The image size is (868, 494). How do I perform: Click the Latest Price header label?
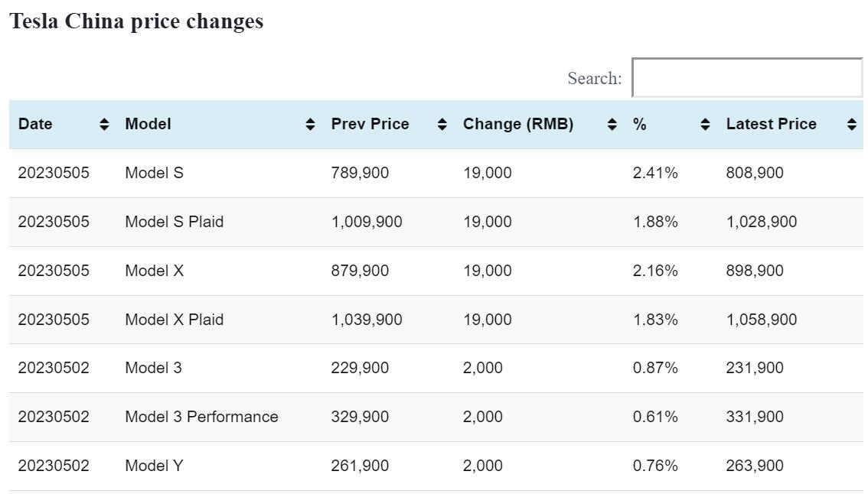[771, 124]
